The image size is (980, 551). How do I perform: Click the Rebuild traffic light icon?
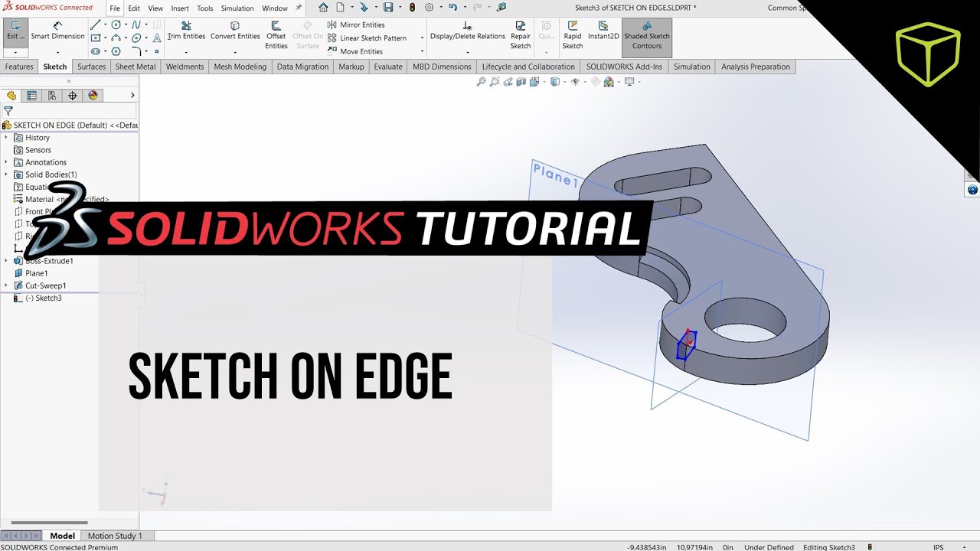click(x=412, y=8)
